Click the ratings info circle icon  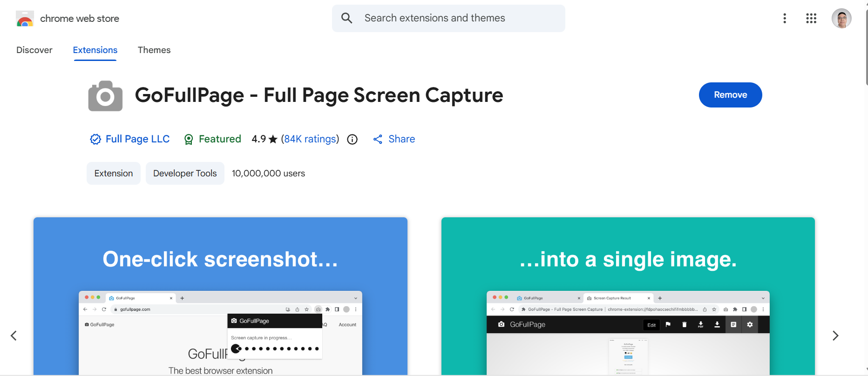click(353, 140)
